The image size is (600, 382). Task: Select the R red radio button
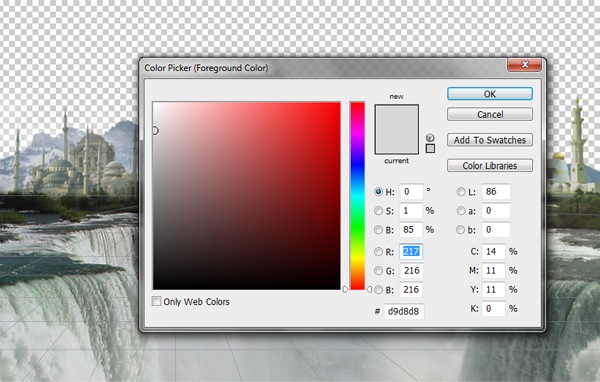click(x=378, y=251)
